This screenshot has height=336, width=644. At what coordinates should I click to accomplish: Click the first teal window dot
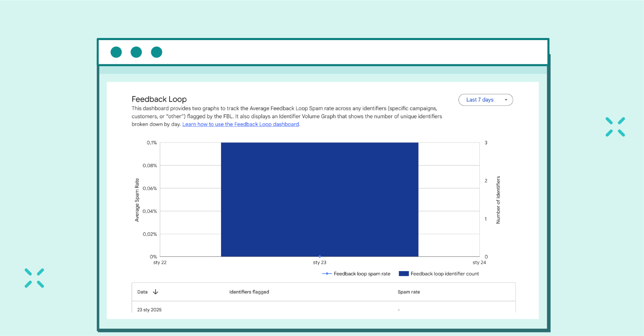116,52
